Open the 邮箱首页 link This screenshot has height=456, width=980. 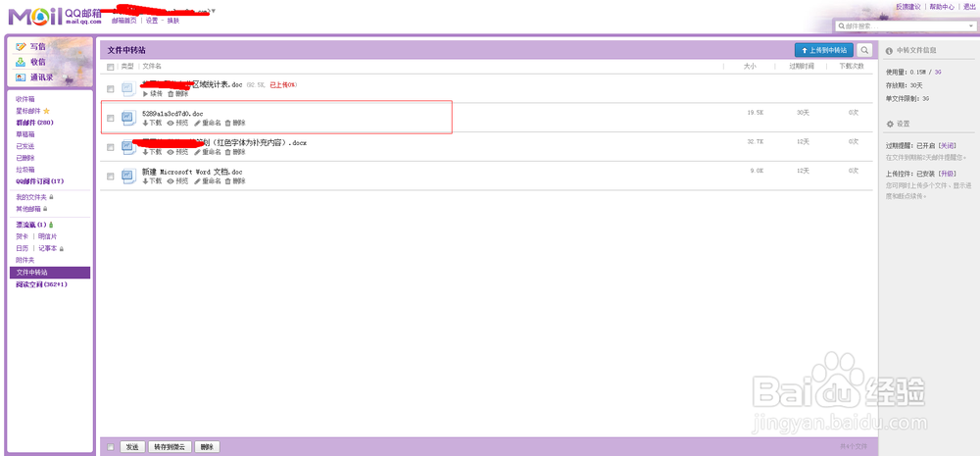pyautogui.click(x=123, y=20)
